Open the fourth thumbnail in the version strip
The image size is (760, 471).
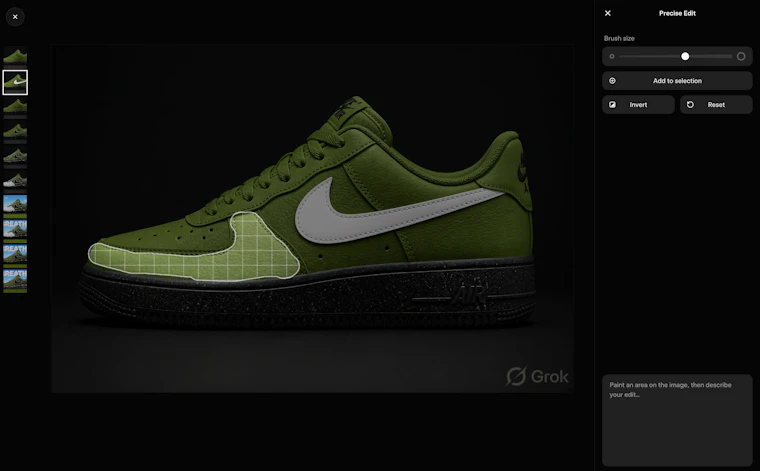[x=15, y=132]
